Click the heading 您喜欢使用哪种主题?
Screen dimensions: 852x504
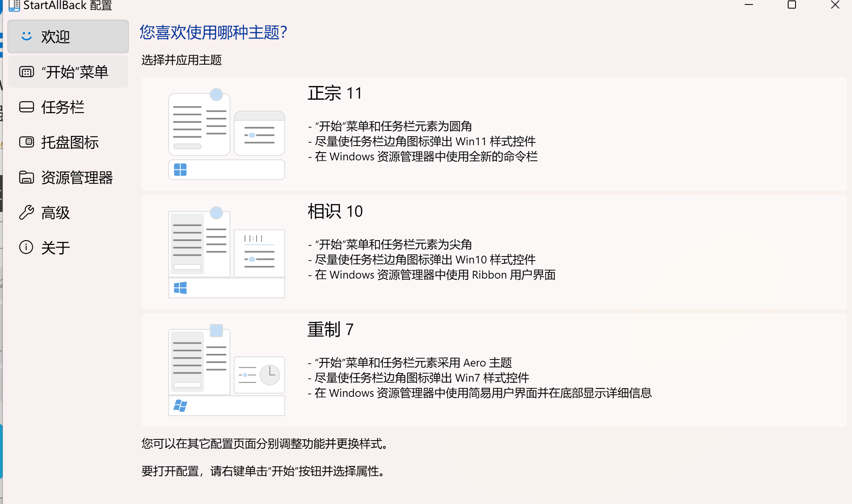coord(213,32)
